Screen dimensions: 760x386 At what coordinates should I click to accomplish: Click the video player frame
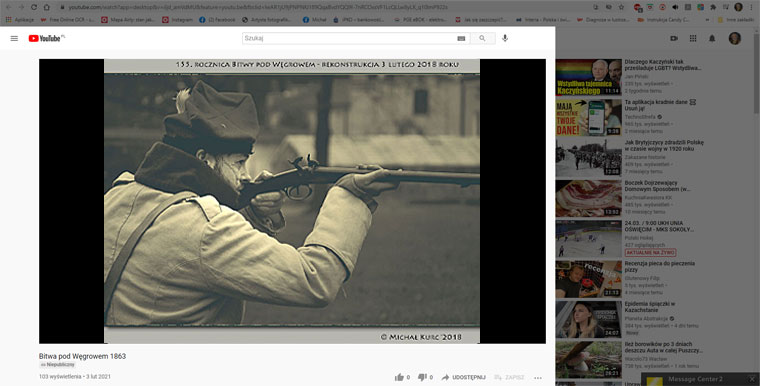(292, 201)
